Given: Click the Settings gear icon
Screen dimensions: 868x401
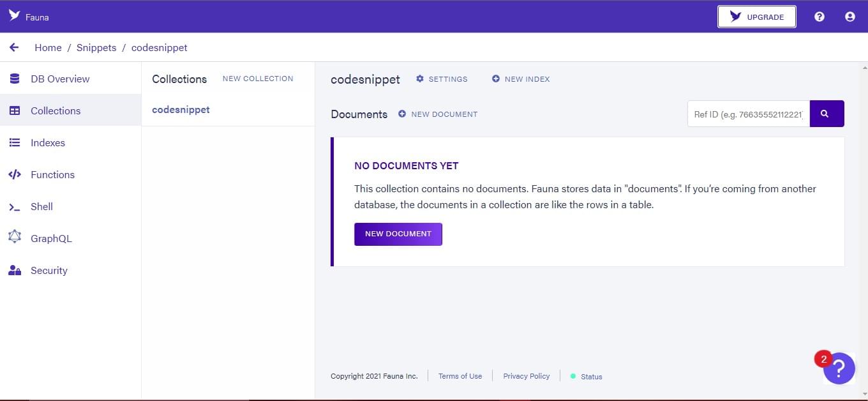Looking at the screenshot, I should pos(420,79).
